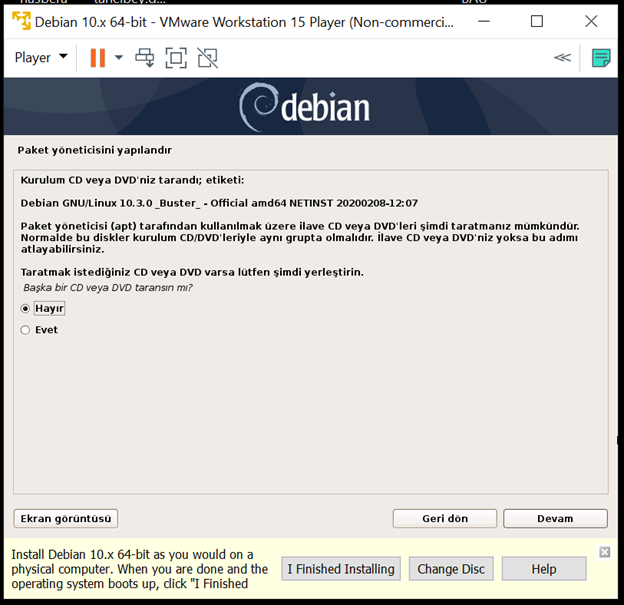The height and width of the screenshot is (605, 624).
Task: Collapse toolbar with double chevron
Action: [x=562, y=58]
